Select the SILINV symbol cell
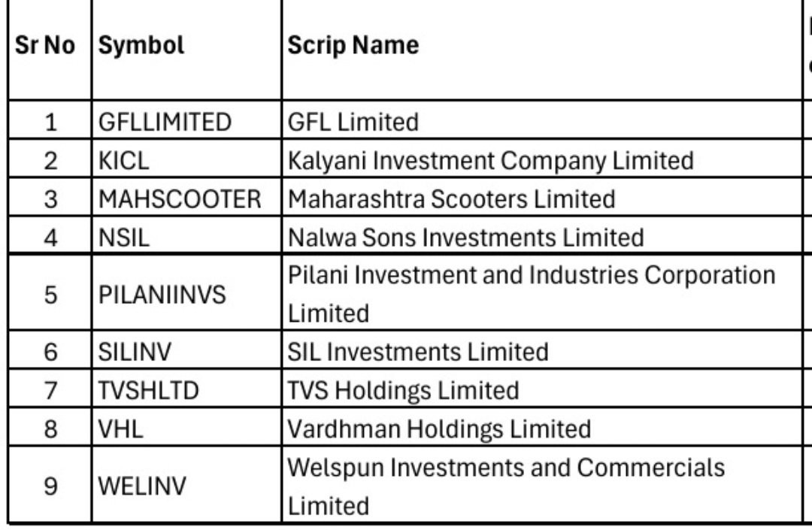Viewport: 812px width, 530px height. pyautogui.click(x=186, y=350)
